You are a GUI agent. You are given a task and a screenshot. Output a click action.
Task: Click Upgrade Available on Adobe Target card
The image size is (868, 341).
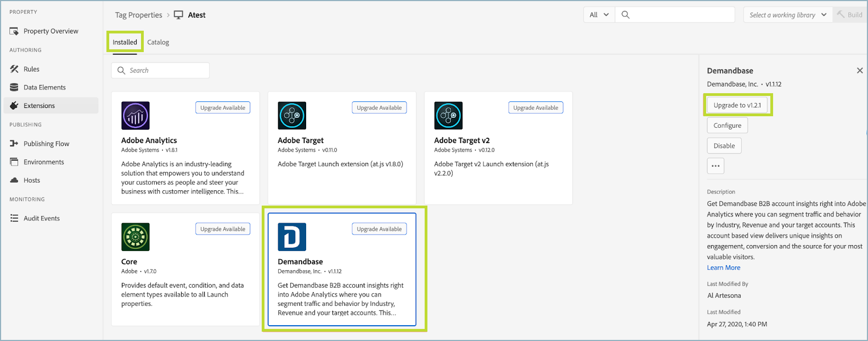(379, 108)
